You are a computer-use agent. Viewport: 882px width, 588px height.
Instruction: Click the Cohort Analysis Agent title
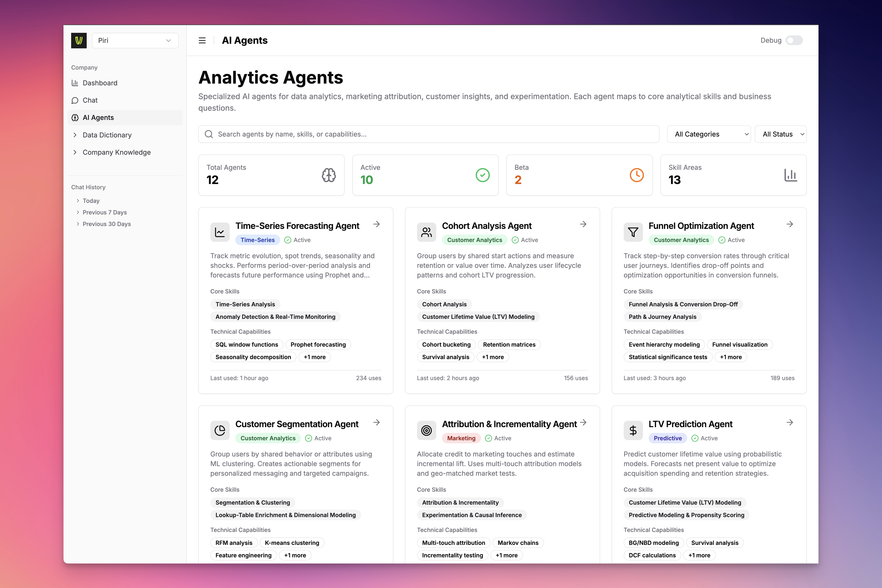click(487, 226)
